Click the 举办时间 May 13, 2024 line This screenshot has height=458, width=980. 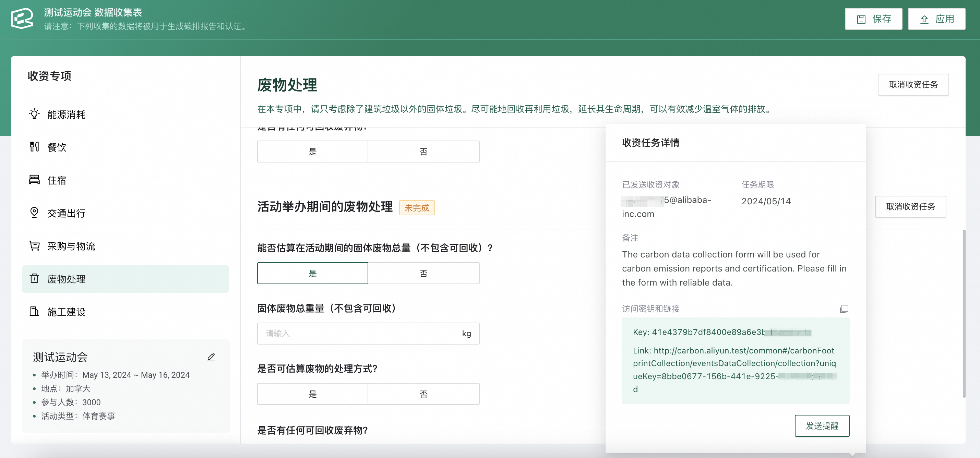point(115,375)
